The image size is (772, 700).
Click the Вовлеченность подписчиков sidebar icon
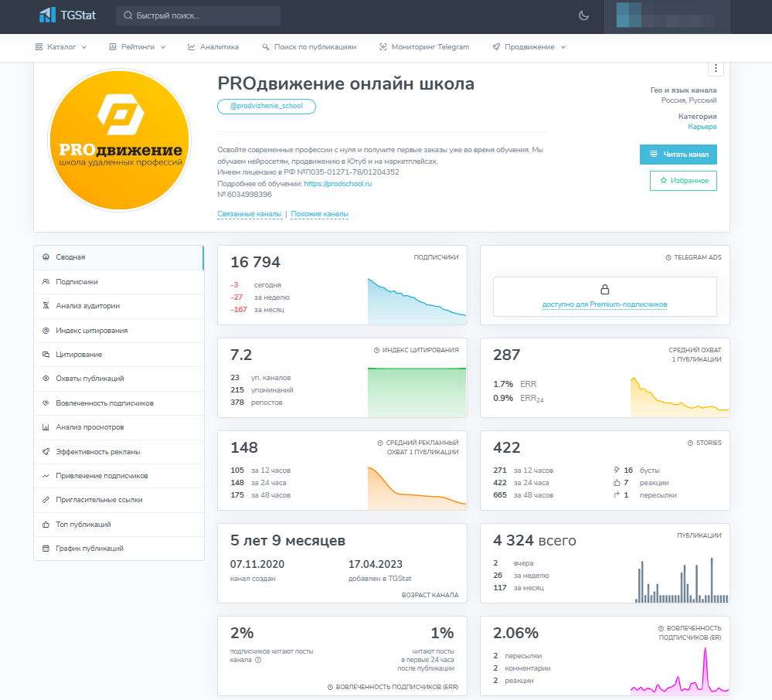[x=46, y=403]
